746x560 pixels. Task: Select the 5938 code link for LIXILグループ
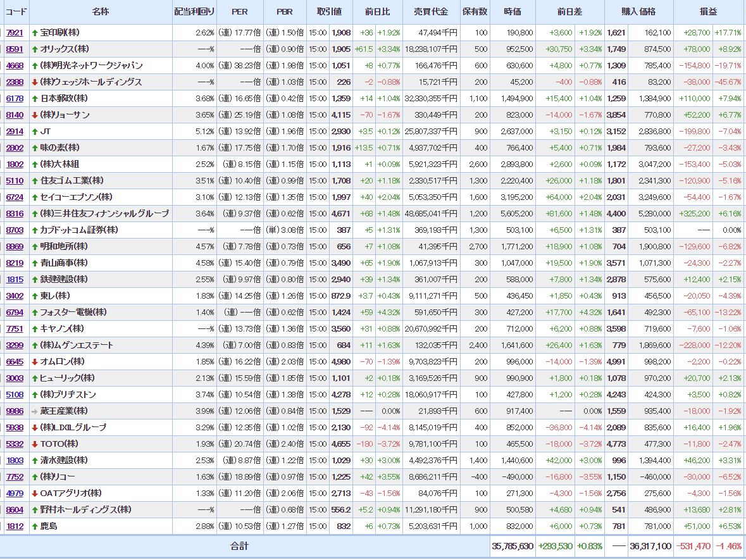(15, 428)
